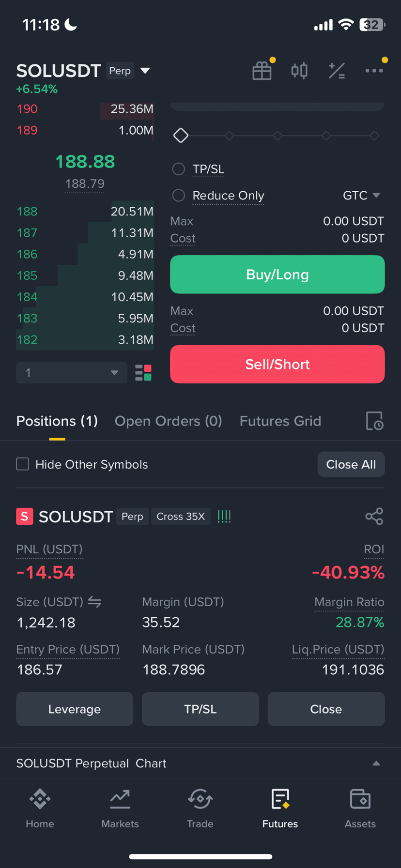Open the three-dot more menu
This screenshot has height=868, width=401.
374,71
